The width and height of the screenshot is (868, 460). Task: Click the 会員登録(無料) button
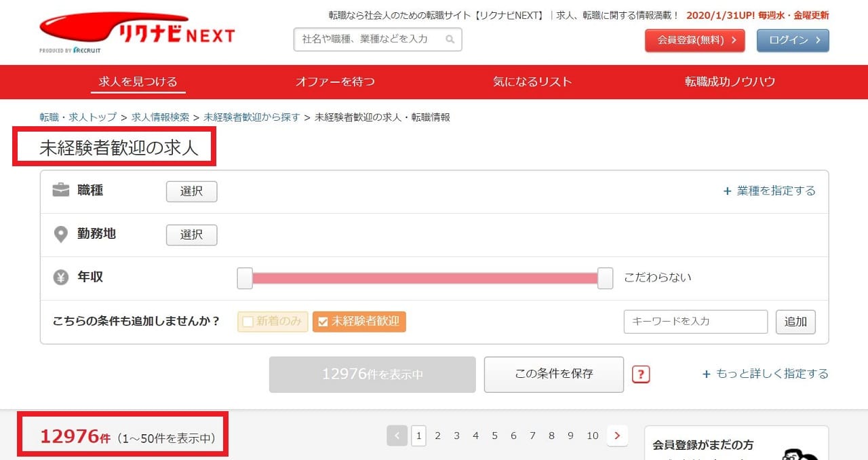point(694,40)
